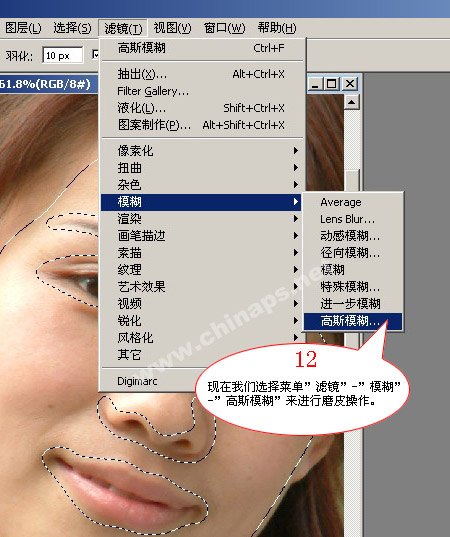
Task: Close the document window
Action: click(x=350, y=84)
